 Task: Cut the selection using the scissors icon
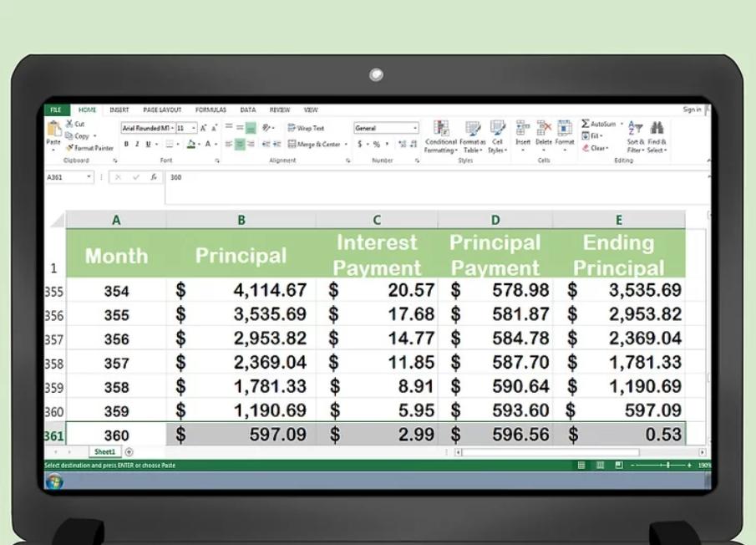click(x=70, y=124)
